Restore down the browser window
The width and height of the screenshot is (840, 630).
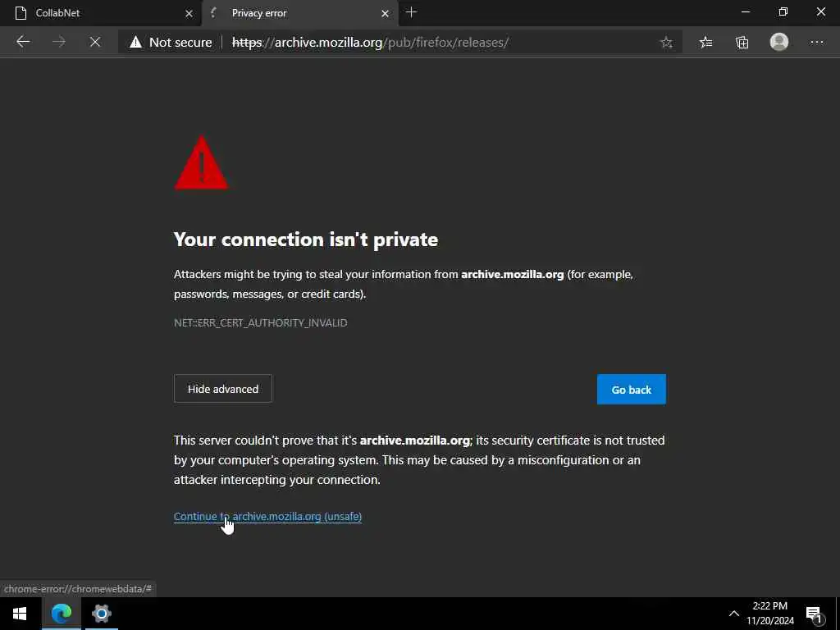pyautogui.click(x=783, y=11)
